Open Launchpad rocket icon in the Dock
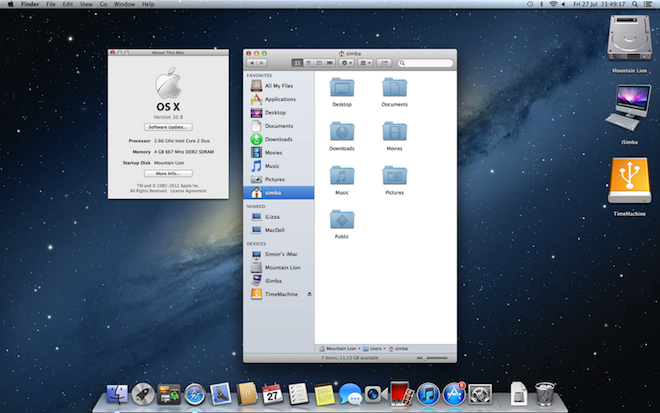660x413 pixels. coord(143,395)
